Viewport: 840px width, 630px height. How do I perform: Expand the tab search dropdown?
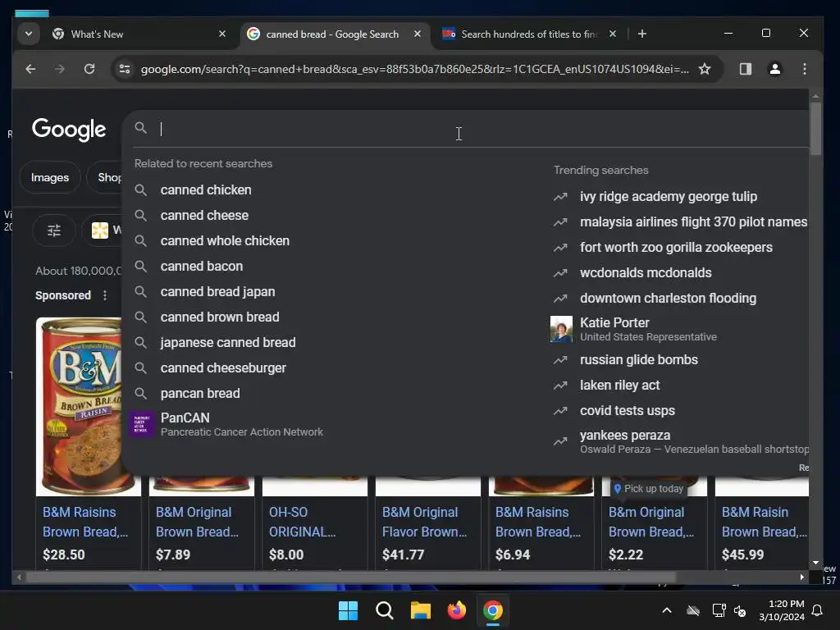pos(29,34)
